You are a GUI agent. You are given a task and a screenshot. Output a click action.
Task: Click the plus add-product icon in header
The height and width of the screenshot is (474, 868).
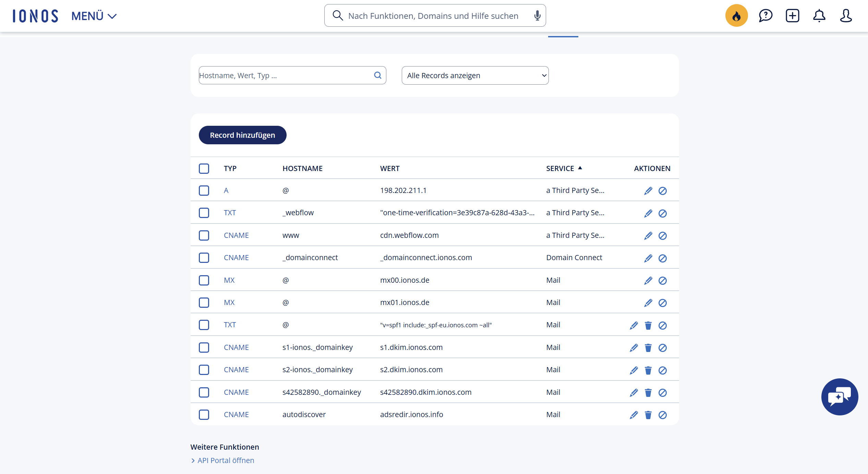click(792, 16)
